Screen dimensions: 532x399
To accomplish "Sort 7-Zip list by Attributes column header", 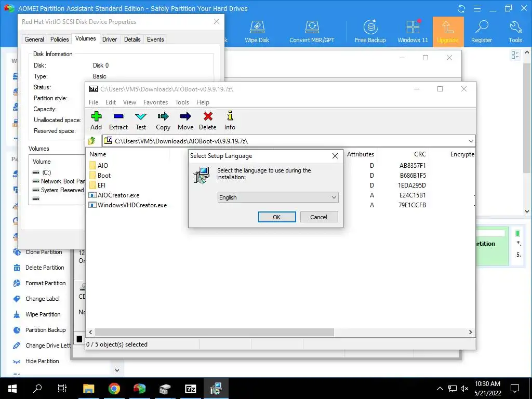I will pos(361,154).
